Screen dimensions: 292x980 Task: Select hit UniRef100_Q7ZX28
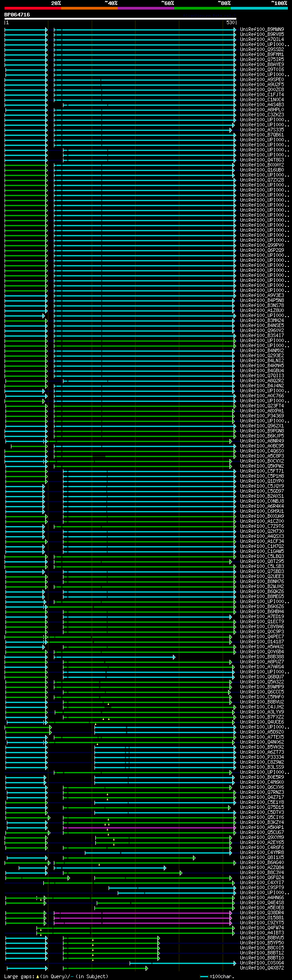[x=262, y=180]
